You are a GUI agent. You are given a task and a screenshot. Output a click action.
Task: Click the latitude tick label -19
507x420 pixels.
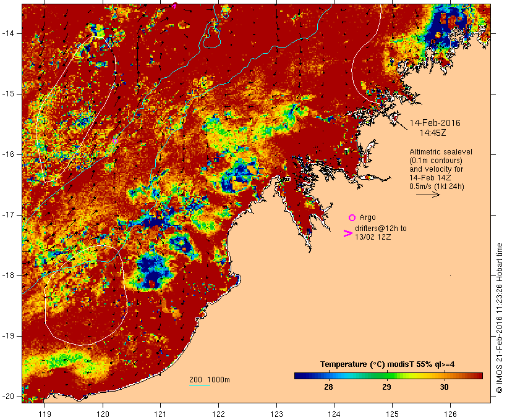tap(7, 336)
